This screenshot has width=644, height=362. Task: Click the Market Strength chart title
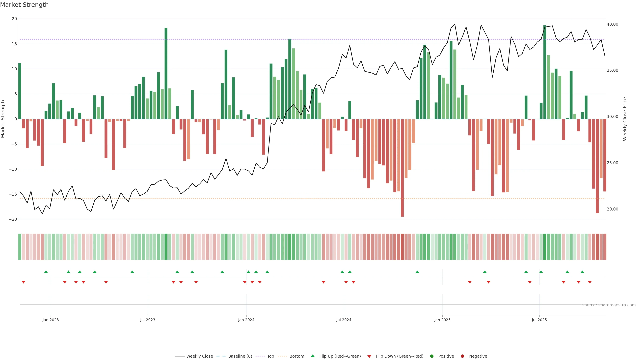coord(24,5)
